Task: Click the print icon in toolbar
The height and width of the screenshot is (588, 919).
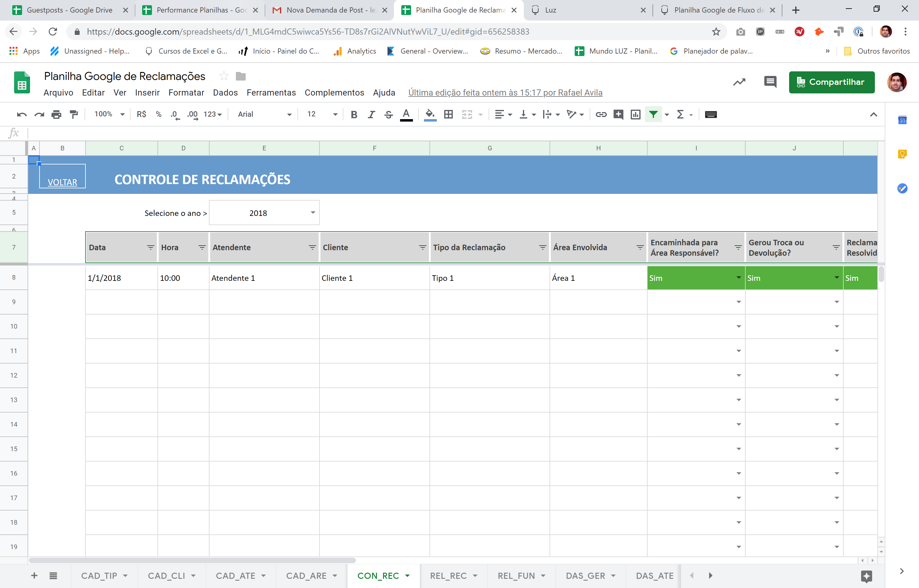Action: (56, 115)
